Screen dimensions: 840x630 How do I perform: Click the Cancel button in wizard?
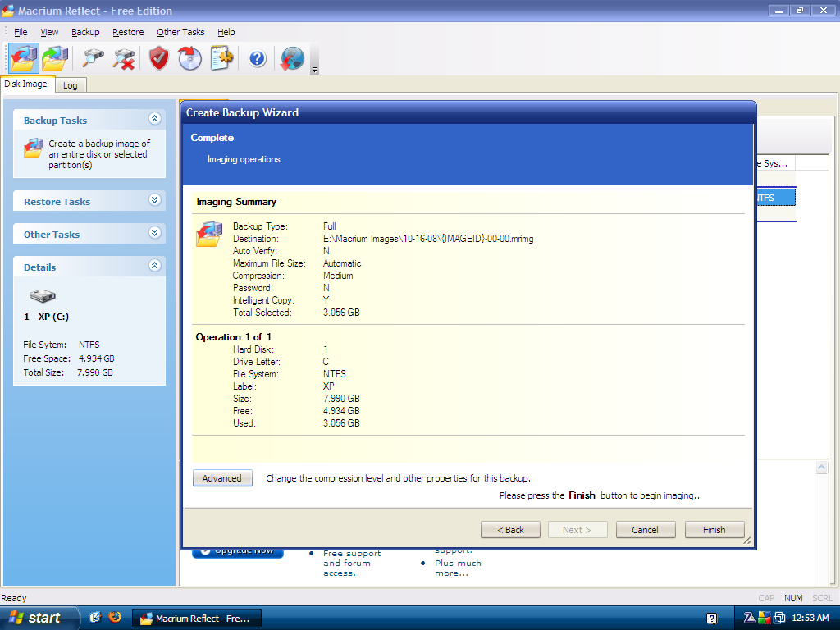point(646,530)
